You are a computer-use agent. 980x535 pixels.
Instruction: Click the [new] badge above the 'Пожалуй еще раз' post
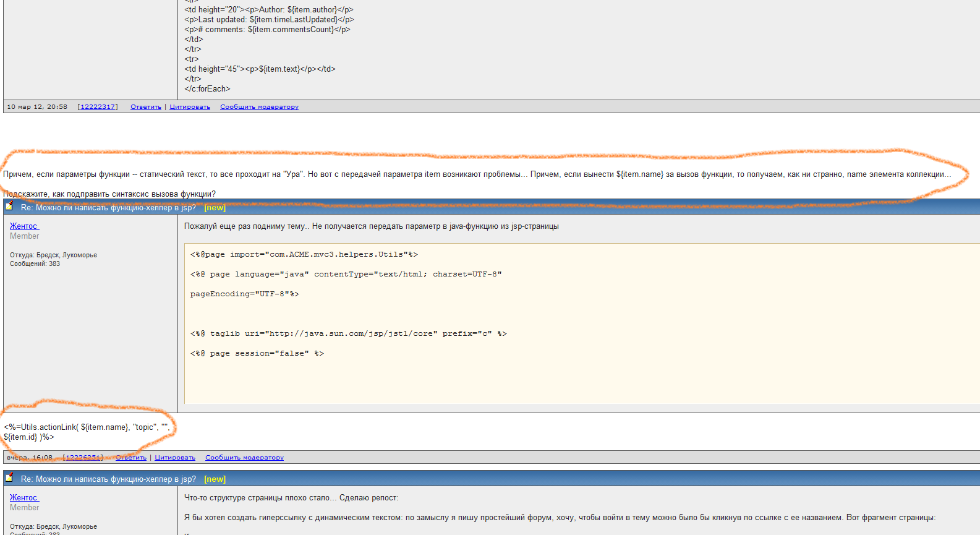(215, 208)
